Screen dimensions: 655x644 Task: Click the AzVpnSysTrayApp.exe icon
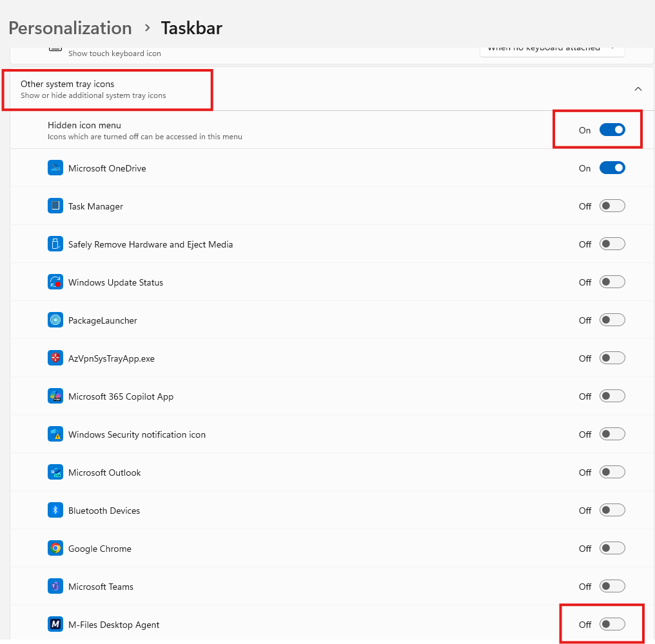click(55, 358)
